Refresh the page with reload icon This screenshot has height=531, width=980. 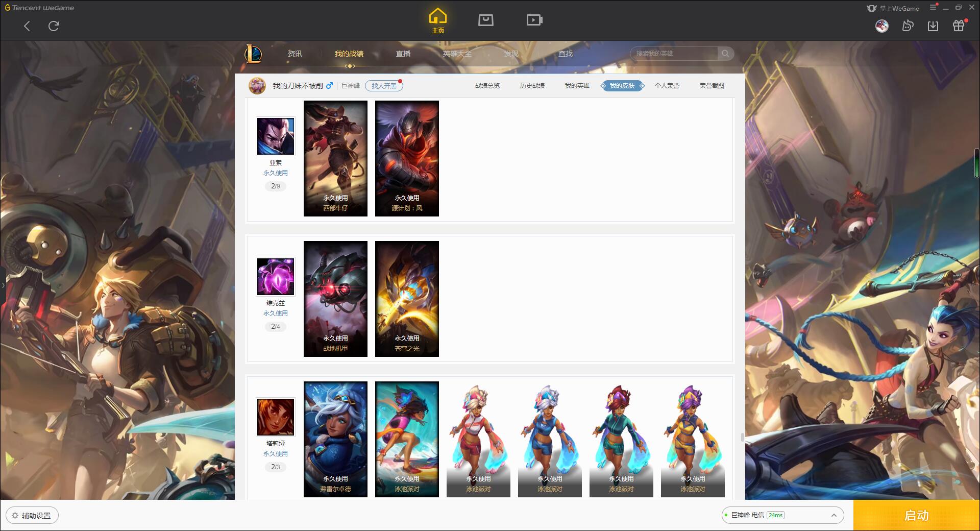(x=54, y=26)
